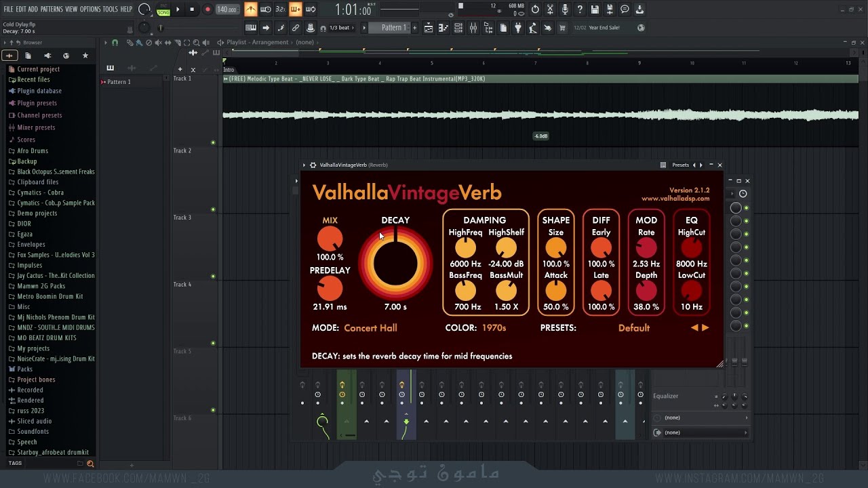Click the next preset right arrow in Valhalla
868x488 pixels.
pyautogui.click(x=705, y=328)
